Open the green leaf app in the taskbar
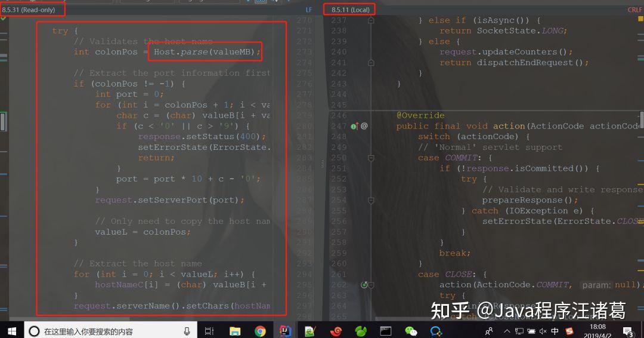 (361, 331)
